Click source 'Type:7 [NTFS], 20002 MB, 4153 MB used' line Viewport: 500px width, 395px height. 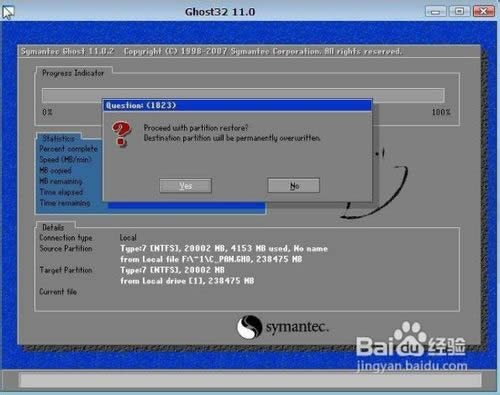224,248
